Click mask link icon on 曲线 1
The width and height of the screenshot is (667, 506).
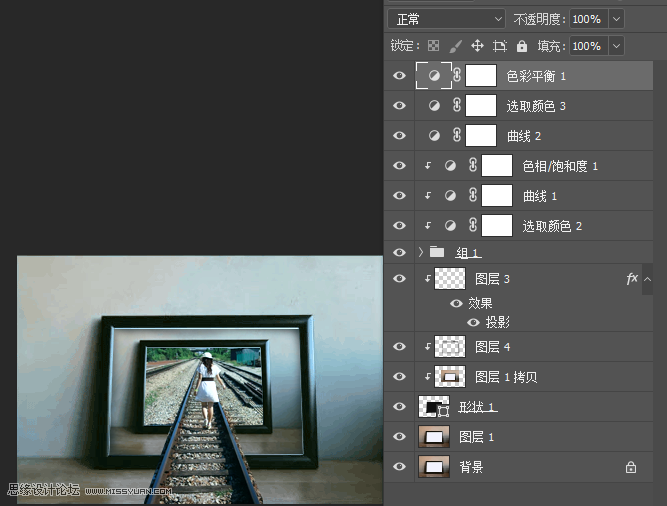473,195
